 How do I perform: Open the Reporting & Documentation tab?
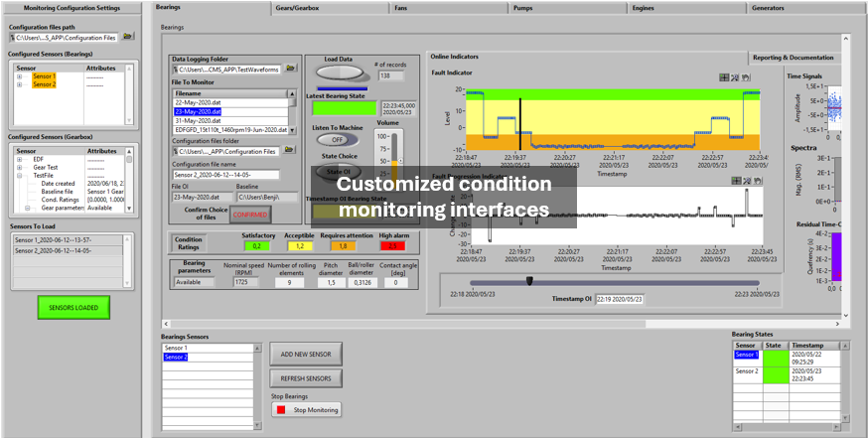coord(793,58)
